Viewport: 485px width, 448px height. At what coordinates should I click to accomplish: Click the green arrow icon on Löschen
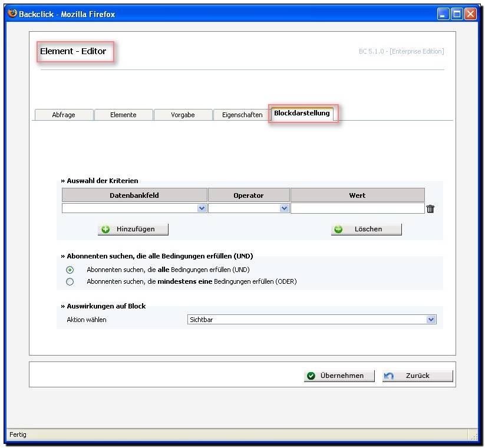[338, 229]
